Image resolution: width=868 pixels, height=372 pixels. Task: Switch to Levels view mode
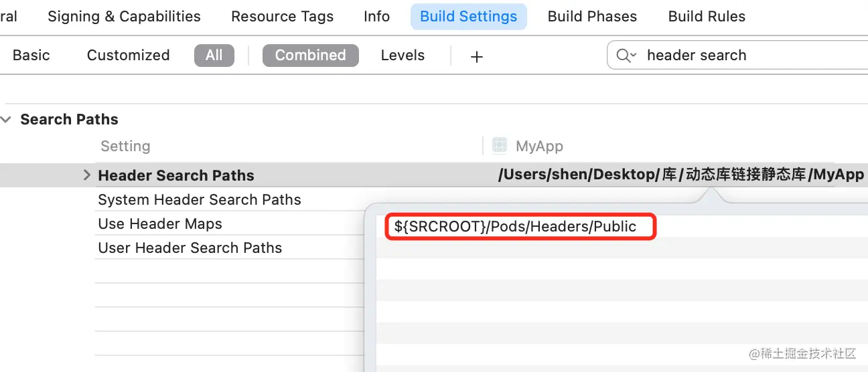403,56
